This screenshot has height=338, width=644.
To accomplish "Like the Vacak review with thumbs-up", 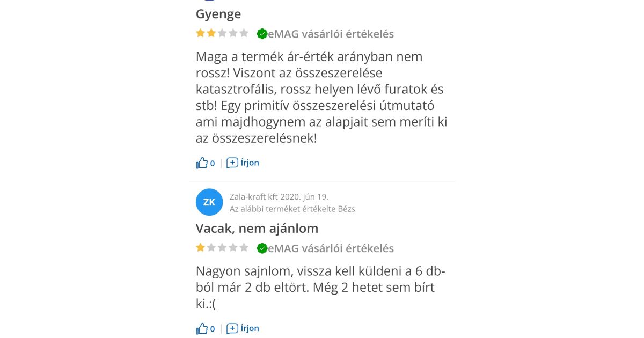I will tap(202, 328).
